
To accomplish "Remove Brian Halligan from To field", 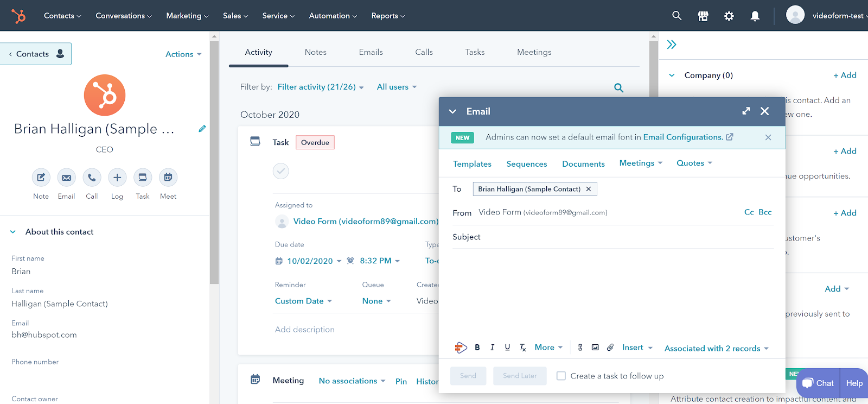I will pyautogui.click(x=589, y=189).
